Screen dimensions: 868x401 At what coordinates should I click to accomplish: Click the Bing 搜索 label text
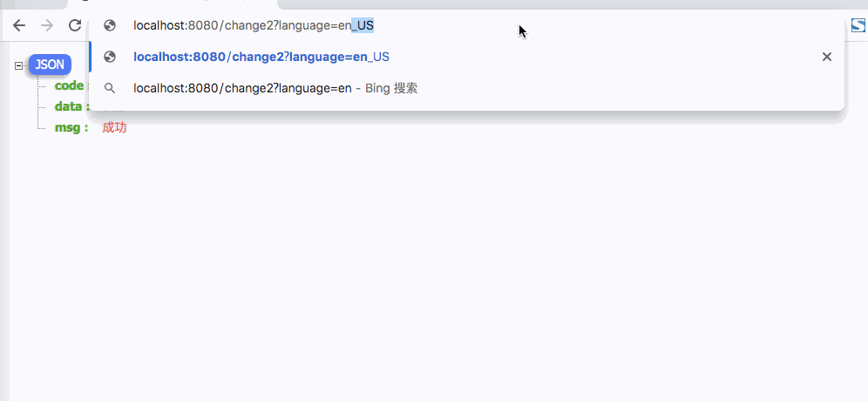pyautogui.click(x=391, y=88)
